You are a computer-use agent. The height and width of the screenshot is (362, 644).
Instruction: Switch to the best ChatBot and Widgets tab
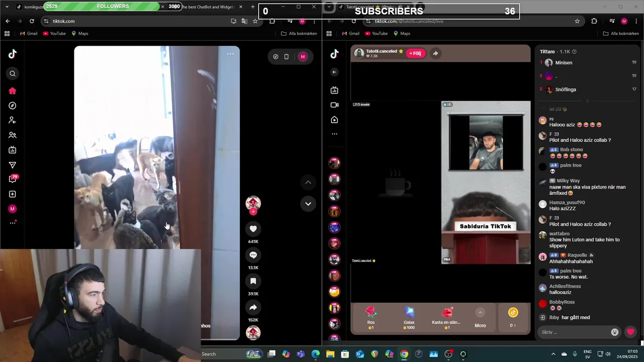209,7
